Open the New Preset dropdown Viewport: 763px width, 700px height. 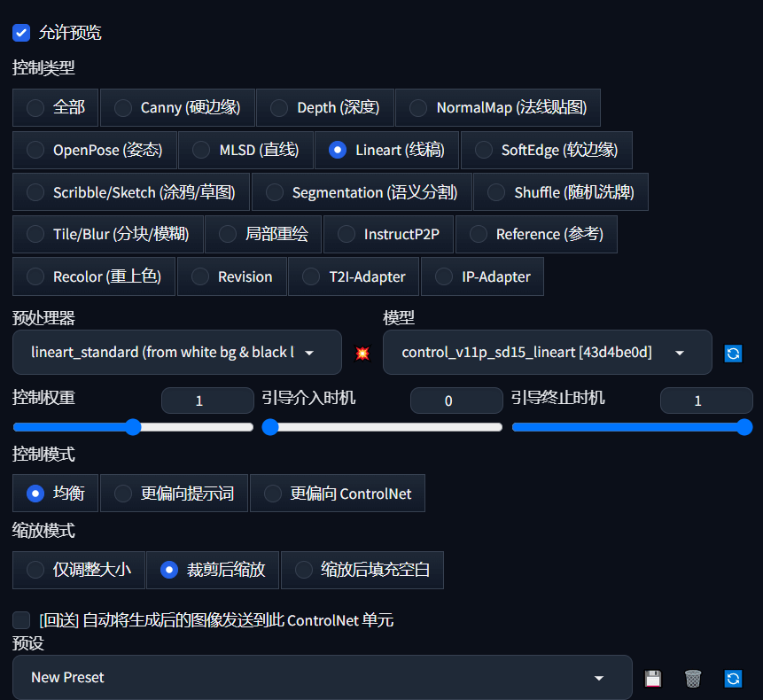click(322, 678)
